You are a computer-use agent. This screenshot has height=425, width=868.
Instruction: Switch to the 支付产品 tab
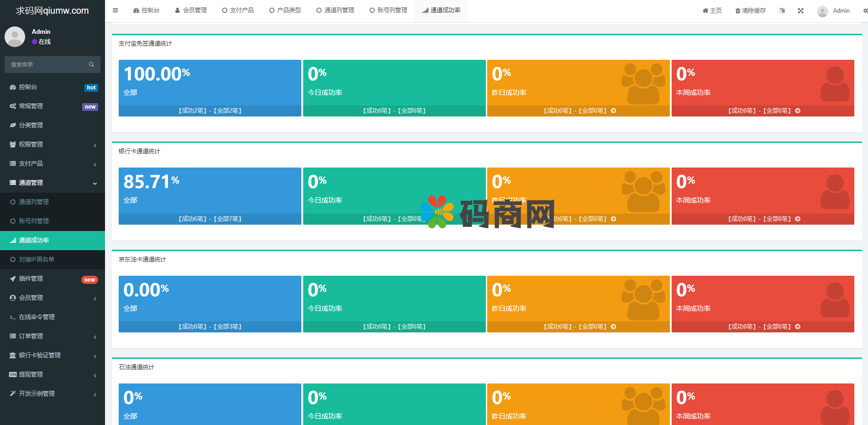click(238, 10)
